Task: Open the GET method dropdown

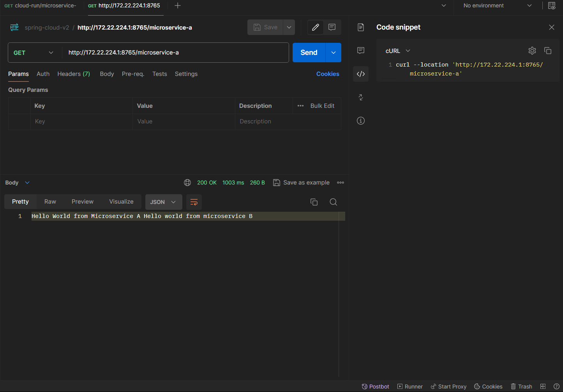Action: pos(35,53)
